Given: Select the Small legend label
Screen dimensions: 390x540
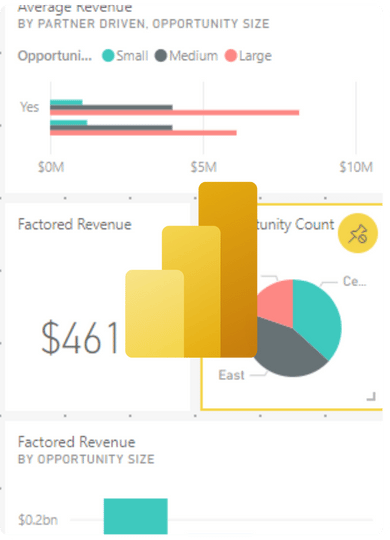Looking at the screenshot, I should tap(132, 55).
